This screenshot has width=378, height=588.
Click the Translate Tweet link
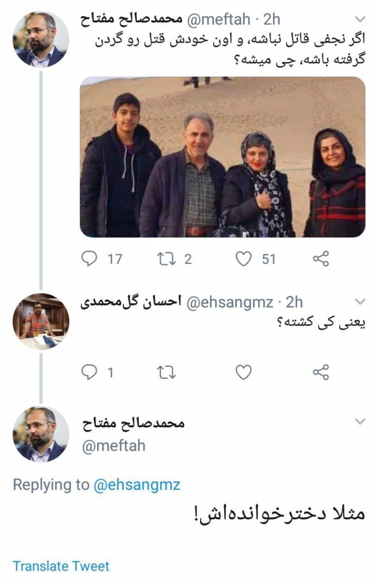61,566
